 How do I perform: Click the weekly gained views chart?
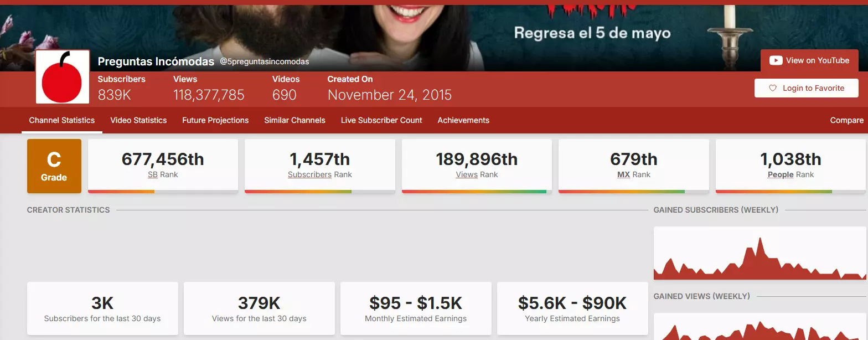[760, 327]
